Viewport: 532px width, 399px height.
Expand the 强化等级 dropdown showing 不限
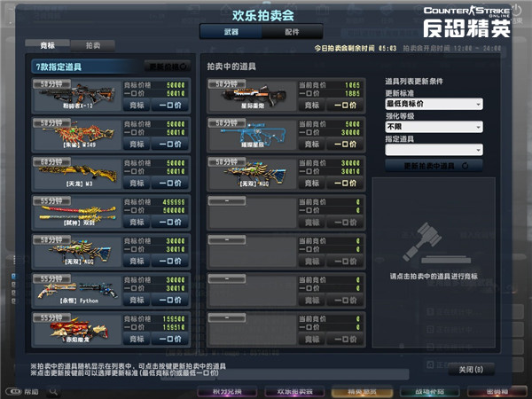point(434,127)
